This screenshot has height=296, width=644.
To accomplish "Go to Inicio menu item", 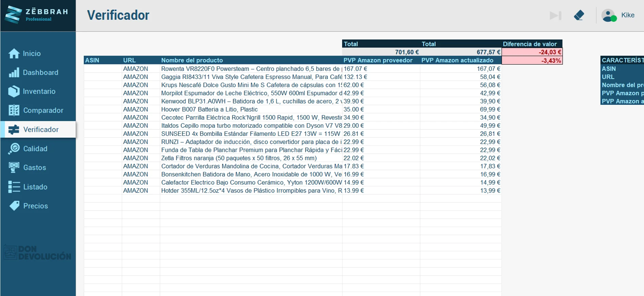I will (x=32, y=53).
